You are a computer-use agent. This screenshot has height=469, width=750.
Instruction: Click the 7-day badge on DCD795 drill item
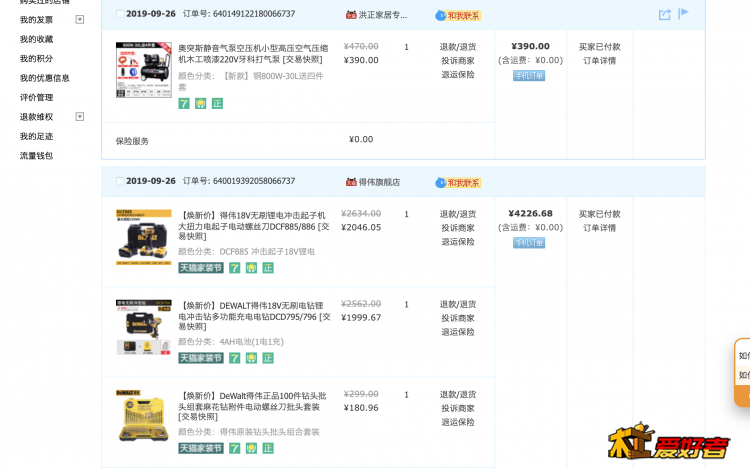234,358
